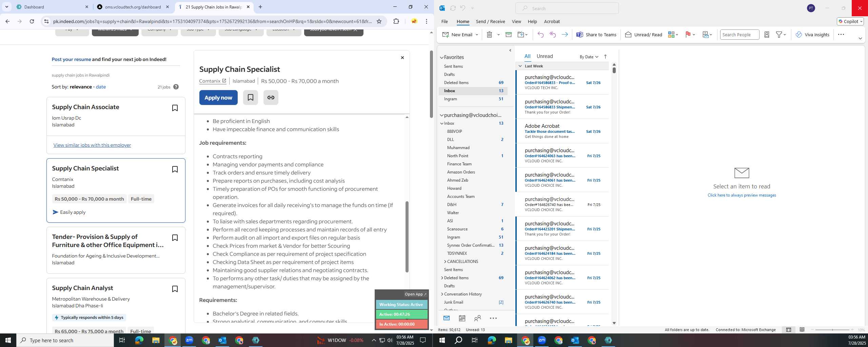Click the Forward arrow icon in Outlook
This screenshot has width=868, height=347.
(565, 35)
